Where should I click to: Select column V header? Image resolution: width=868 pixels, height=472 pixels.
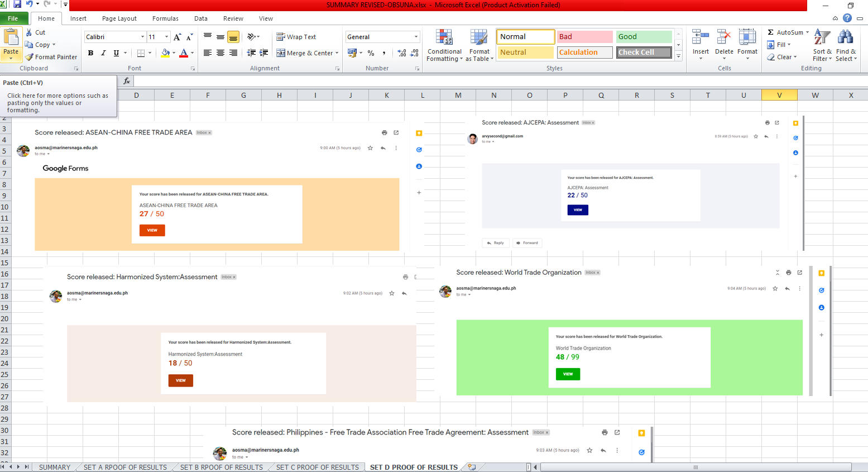(x=779, y=95)
